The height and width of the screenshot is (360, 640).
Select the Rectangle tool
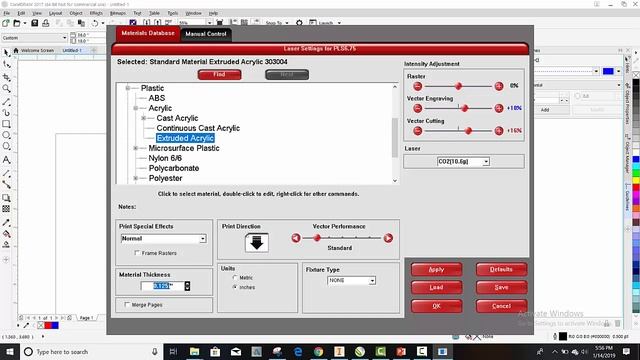point(6,124)
